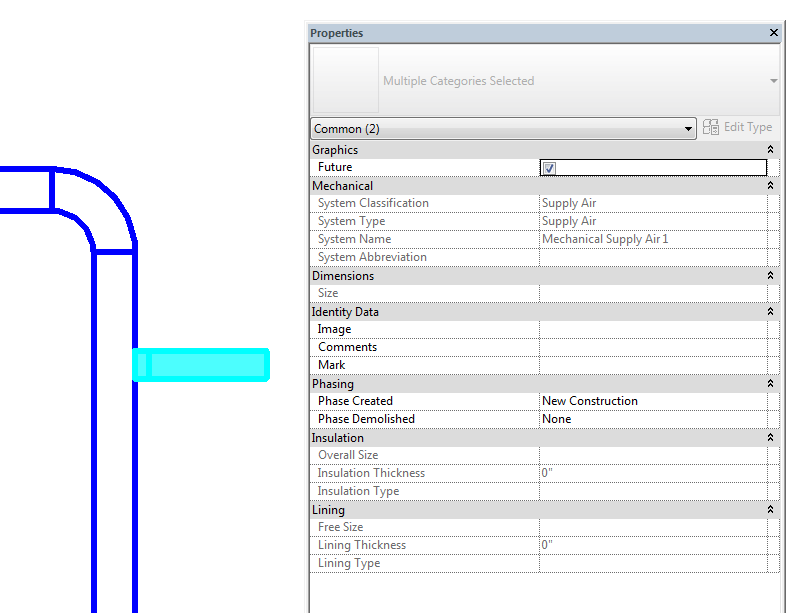Image resolution: width=805 pixels, height=613 pixels.
Task: Collapse the Lining section chevron
Action: click(x=769, y=509)
